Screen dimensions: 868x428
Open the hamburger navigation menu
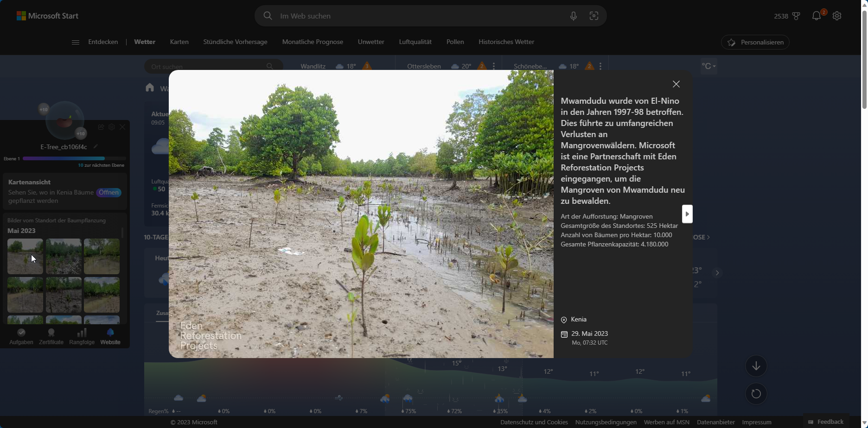coord(75,42)
